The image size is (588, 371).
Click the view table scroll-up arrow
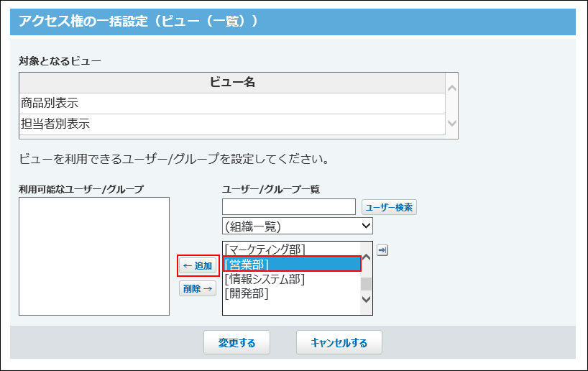(452, 88)
